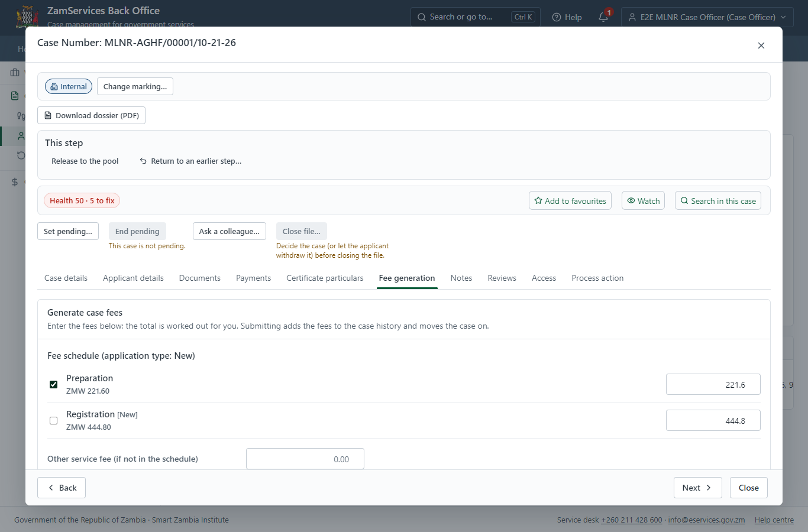Click the Other service fee input field
808x532 pixels.
[x=305, y=459]
